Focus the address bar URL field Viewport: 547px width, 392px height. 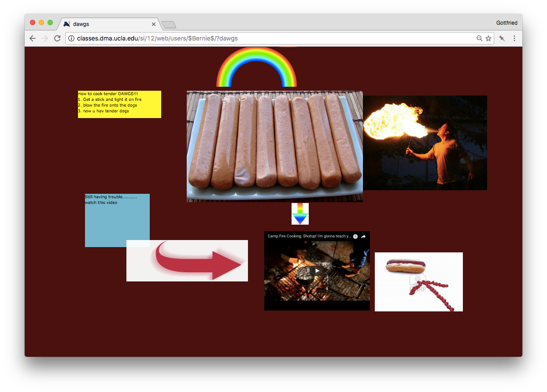[264, 38]
